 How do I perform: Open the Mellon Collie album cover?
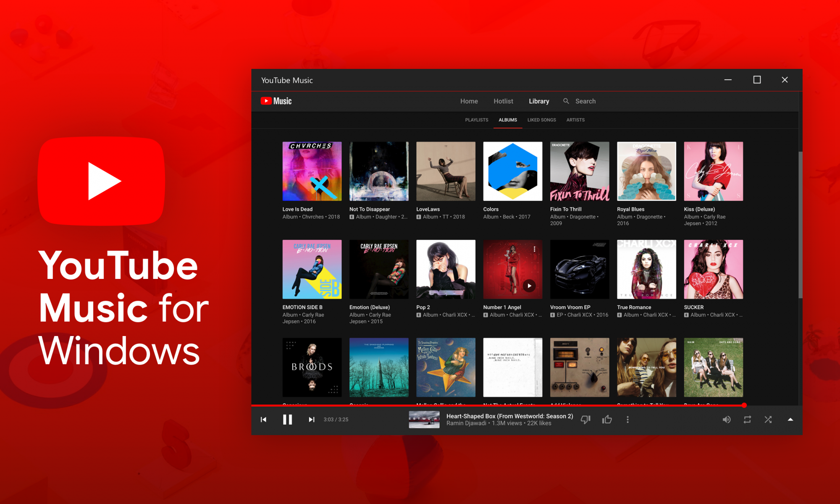click(x=446, y=367)
